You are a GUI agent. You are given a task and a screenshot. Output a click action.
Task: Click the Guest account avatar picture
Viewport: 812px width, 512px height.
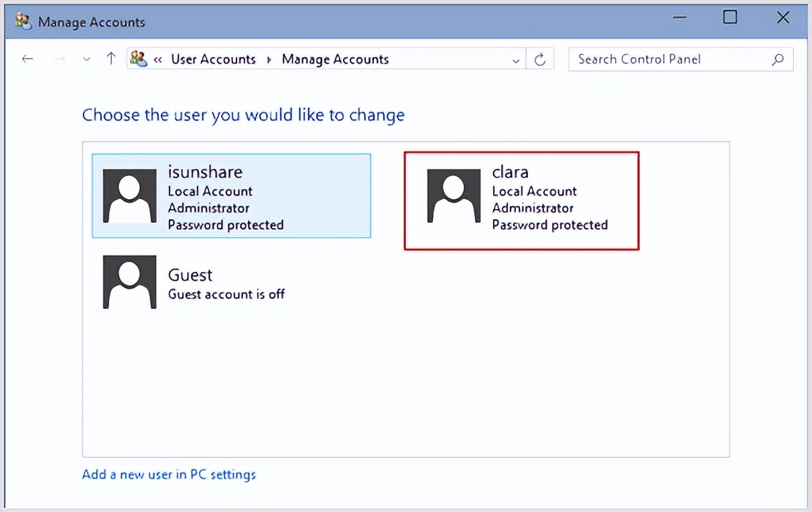click(129, 281)
